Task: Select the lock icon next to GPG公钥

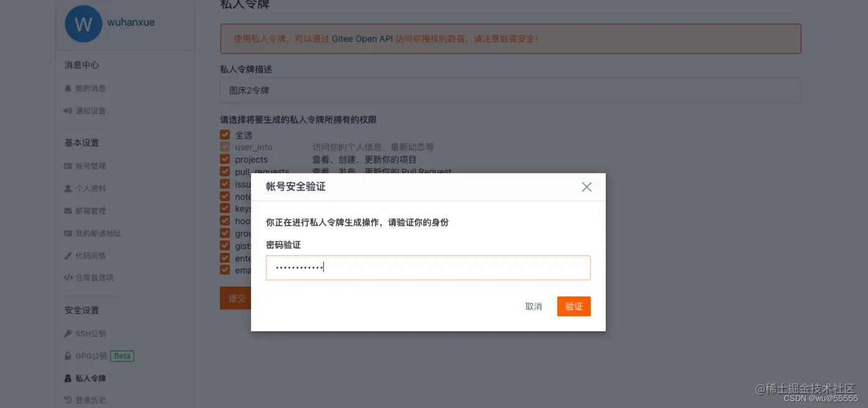Action: pyautogui.click(x=68, y=356)
